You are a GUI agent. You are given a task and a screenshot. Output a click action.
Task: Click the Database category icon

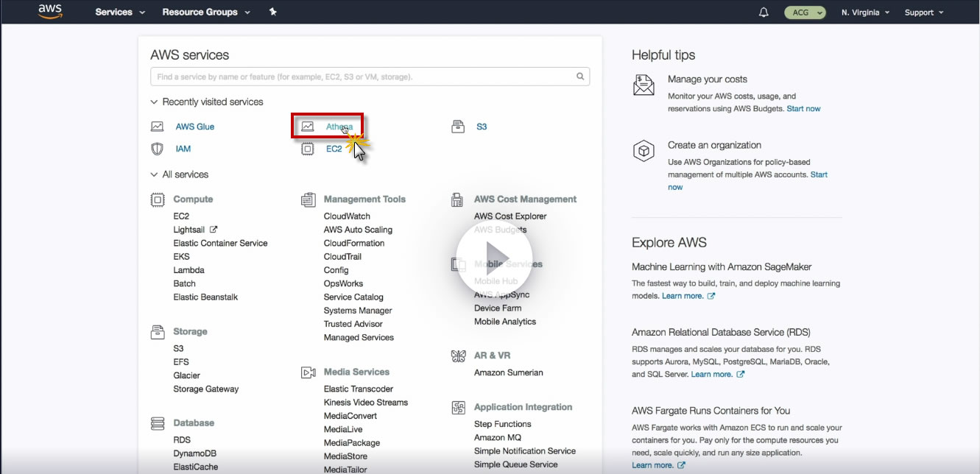click(157, 423)
